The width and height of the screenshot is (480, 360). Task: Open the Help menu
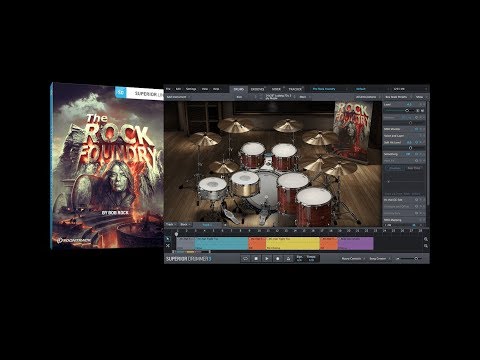click(216, 89)
